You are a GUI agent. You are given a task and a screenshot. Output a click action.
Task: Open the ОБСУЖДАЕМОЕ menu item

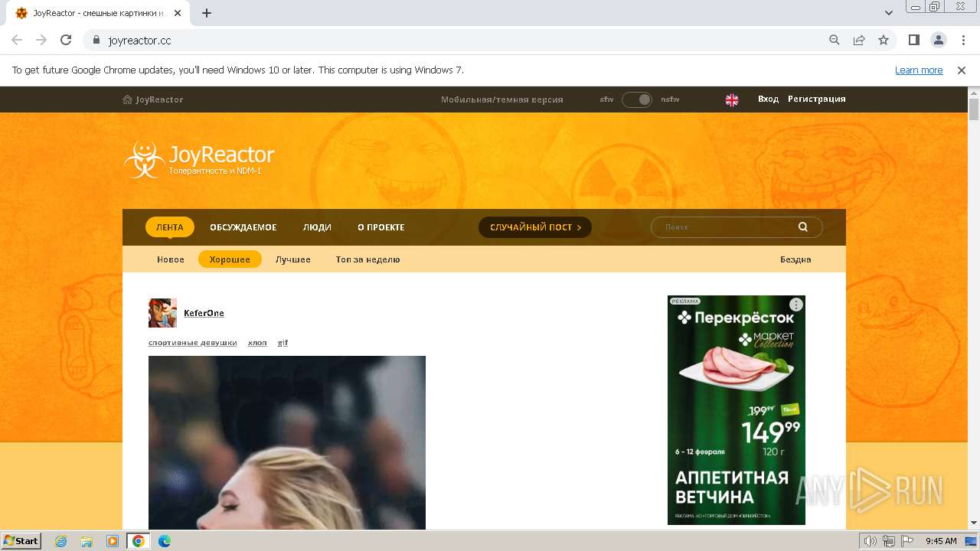(x=243, y=227)
